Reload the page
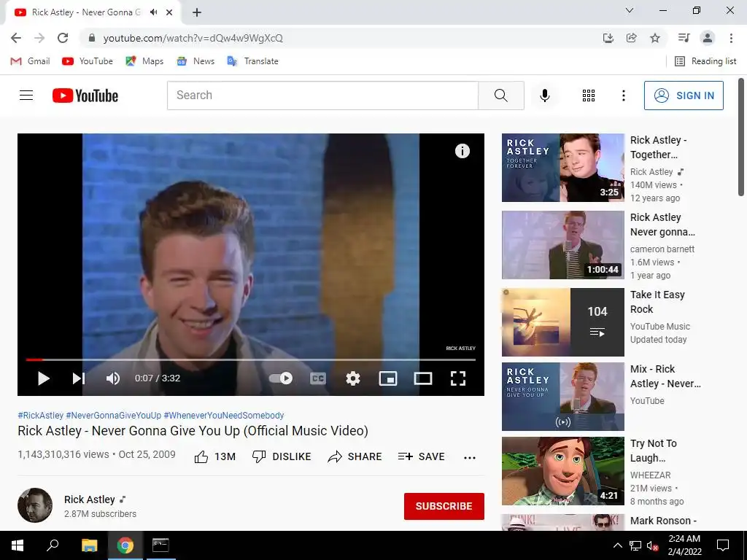Screen dimensions: 747x560 (63, 38)
